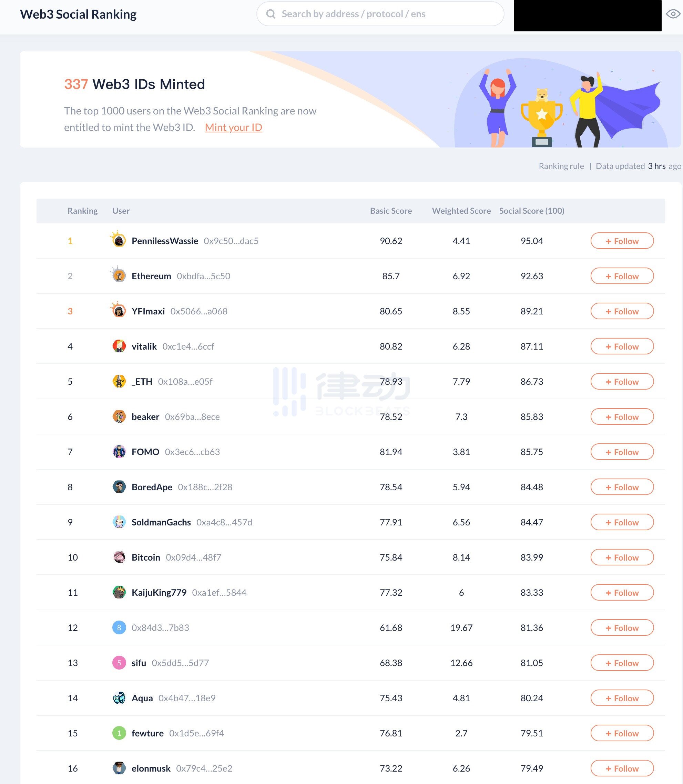Click PennilessWassie user avatar icon

tap(119, 240)
